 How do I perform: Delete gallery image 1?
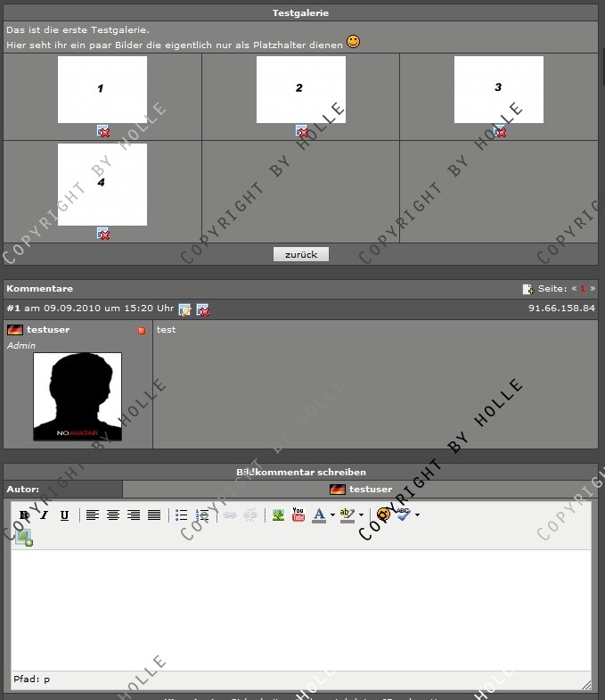point(103,131)
